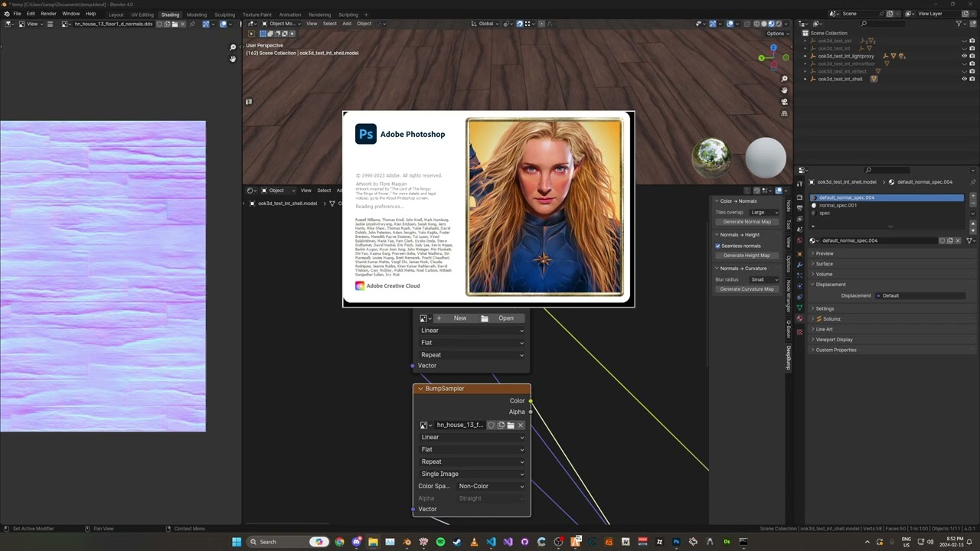The height and width of the screenshot is (551, 980).
Task: Open the Color Space Non-Color dropdown
Action: click(x=491, y=486)
